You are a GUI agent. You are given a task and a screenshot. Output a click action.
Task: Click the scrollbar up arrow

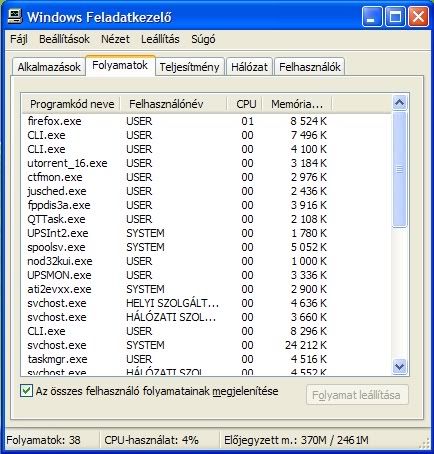coord(400,103)
